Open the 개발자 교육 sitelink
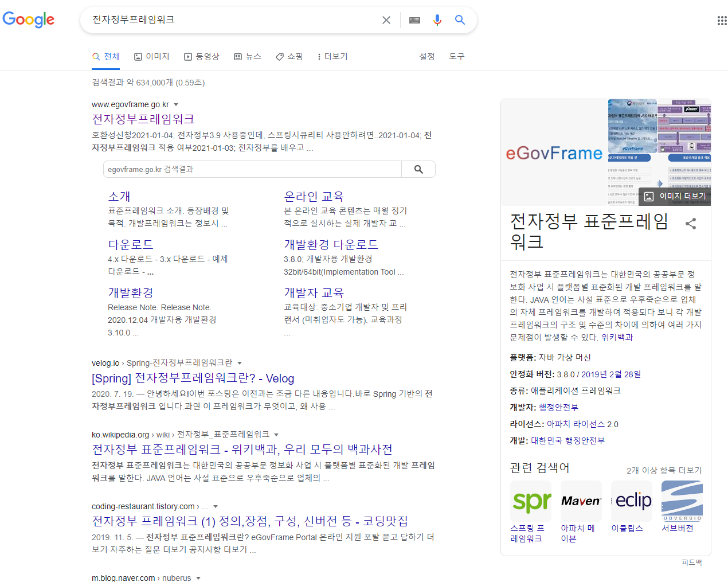The height and width of the screenshot is (582, 728). coord(314,293)
